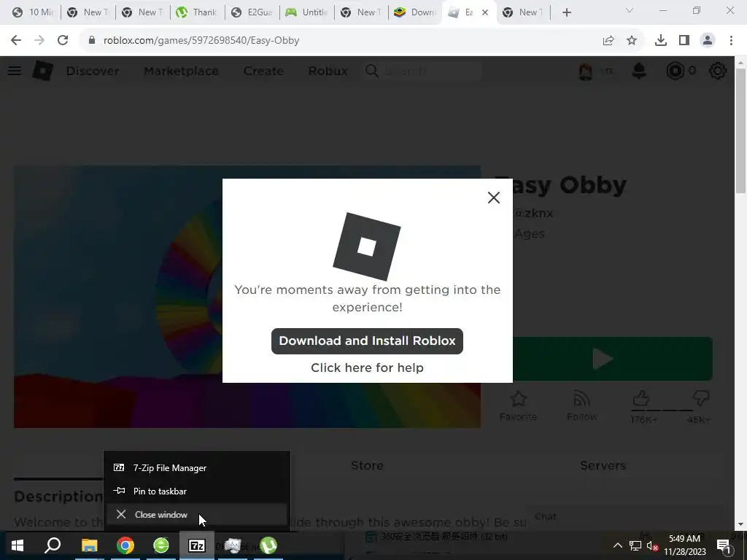The height and width of the screenshot is (560, 747).
Task: Open the muted volume tray icon
Action: click(652, 545)
